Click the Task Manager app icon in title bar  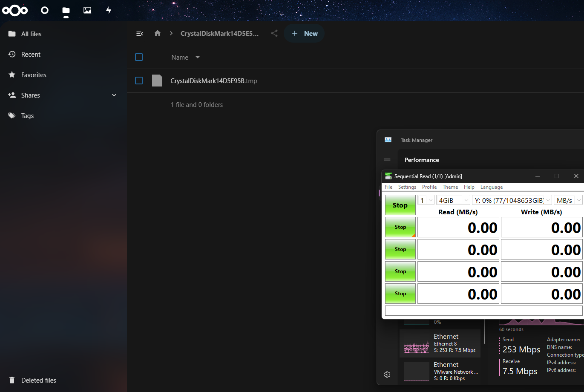click(x=388, y=140)
